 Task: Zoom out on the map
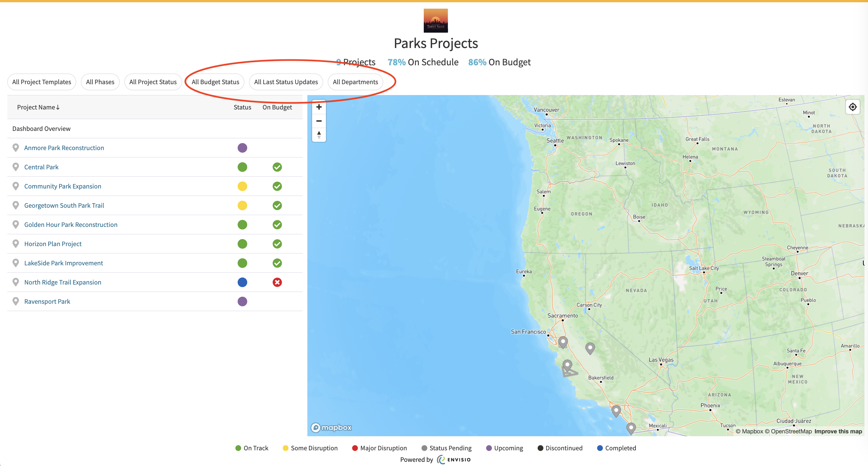(x=319, y=121)
